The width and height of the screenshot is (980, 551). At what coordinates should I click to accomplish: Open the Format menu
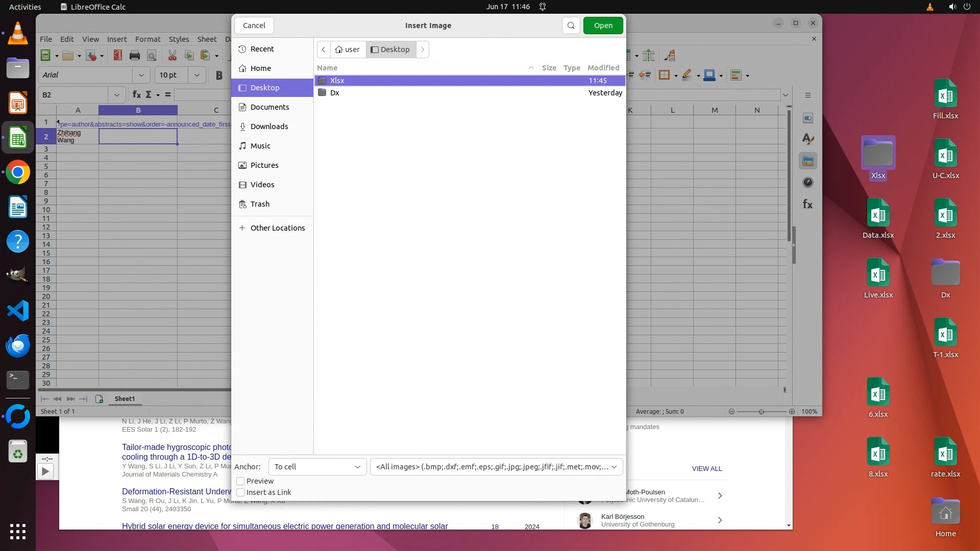[x=148, y=39]
